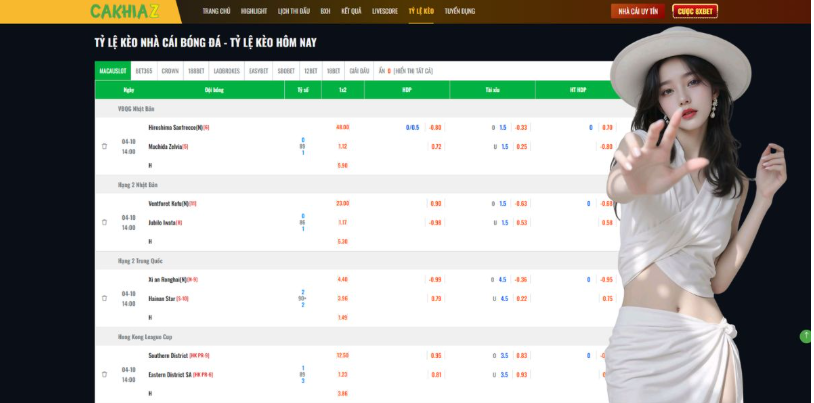Go to Lịch Thi Đấu page
814x403 pixels.
pos(294,11)
